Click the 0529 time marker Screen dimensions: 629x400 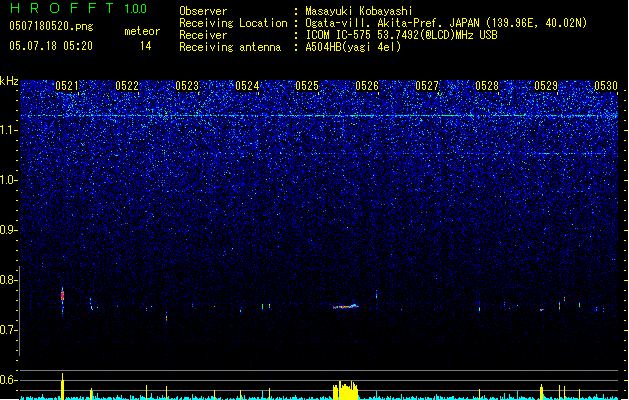pos(546,86)
